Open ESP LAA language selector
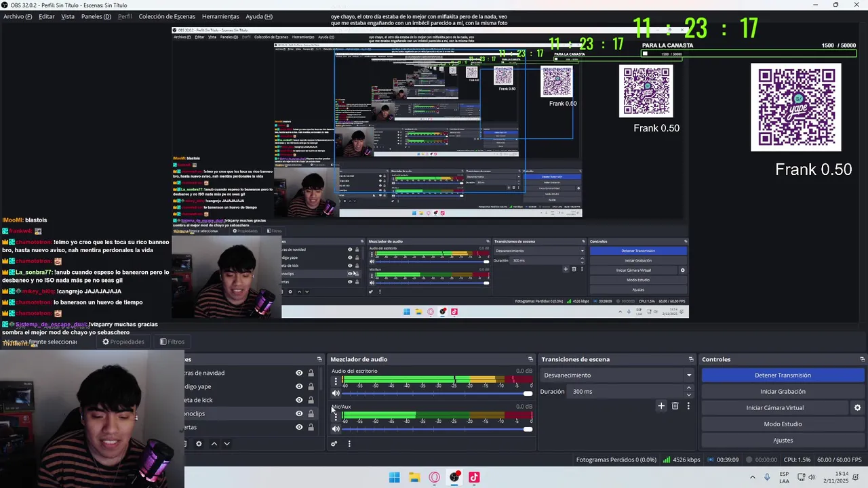868x488 pixels. click(784, 477)
